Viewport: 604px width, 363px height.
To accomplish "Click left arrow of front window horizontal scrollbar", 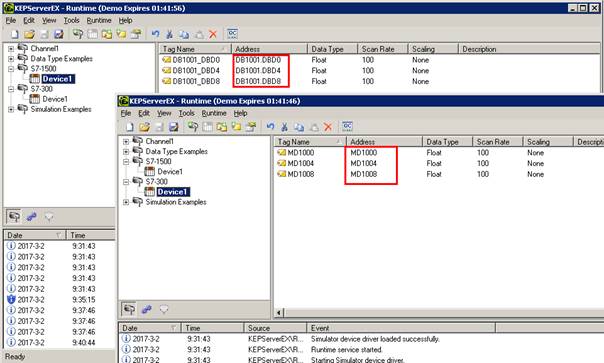I will pyautogui.click(x=280, y=313).
